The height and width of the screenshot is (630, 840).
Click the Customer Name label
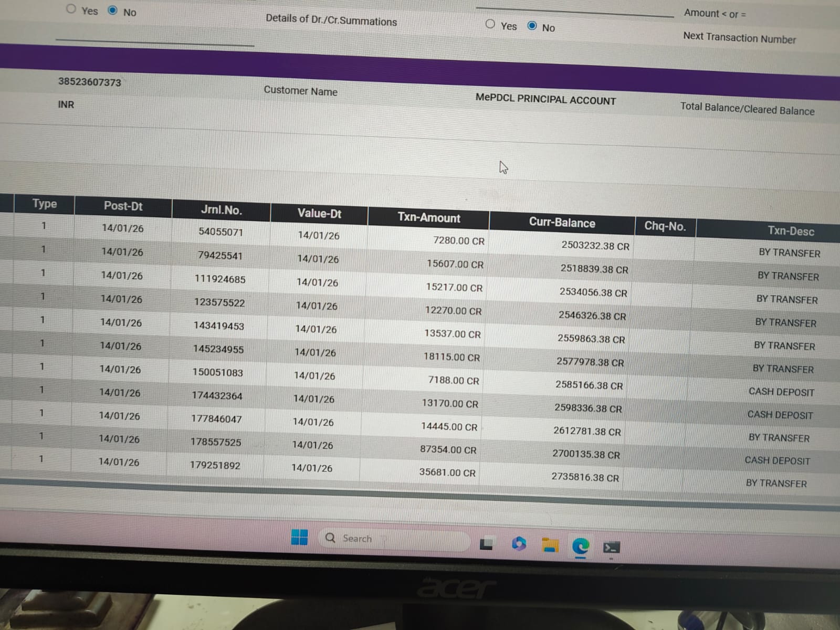tap(300, 90)
